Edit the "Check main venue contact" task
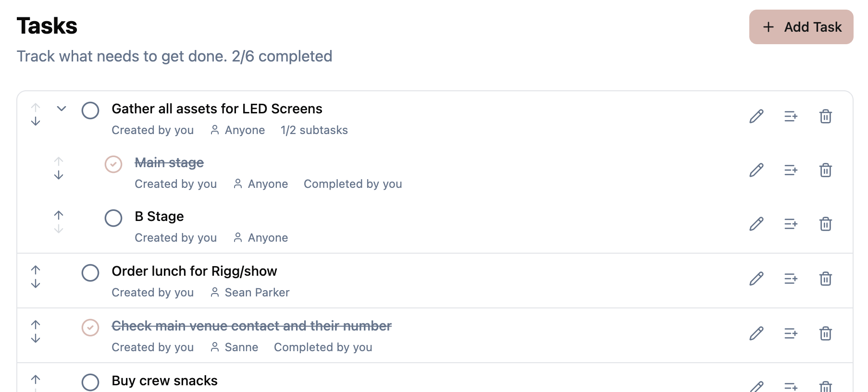 (756, 333)
